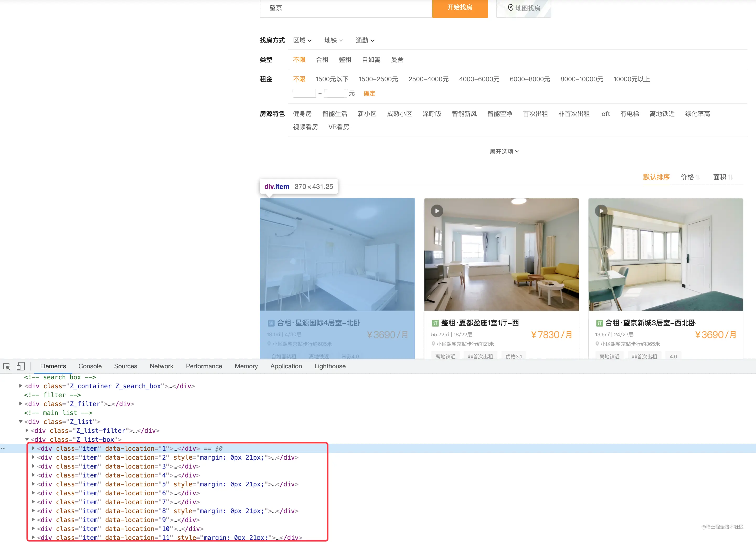Expand the item data-location="9" node
The image size is (756, 542).
[x=33, y=520]
